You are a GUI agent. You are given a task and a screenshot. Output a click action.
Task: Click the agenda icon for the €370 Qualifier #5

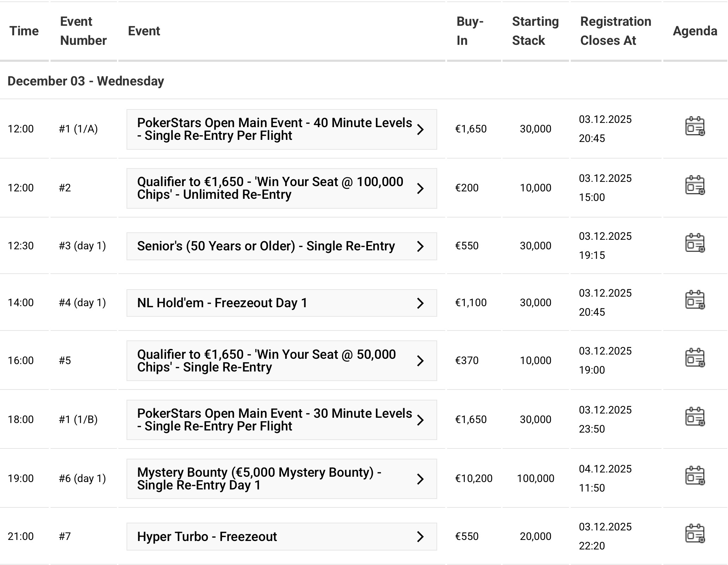pyautogui.click(x=695, y=358)
